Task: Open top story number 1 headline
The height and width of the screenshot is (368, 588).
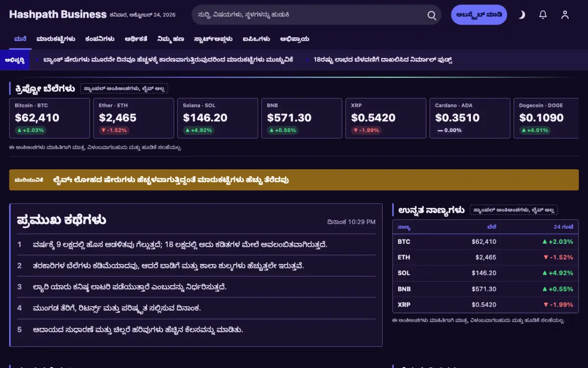Action: click(180, 244)
